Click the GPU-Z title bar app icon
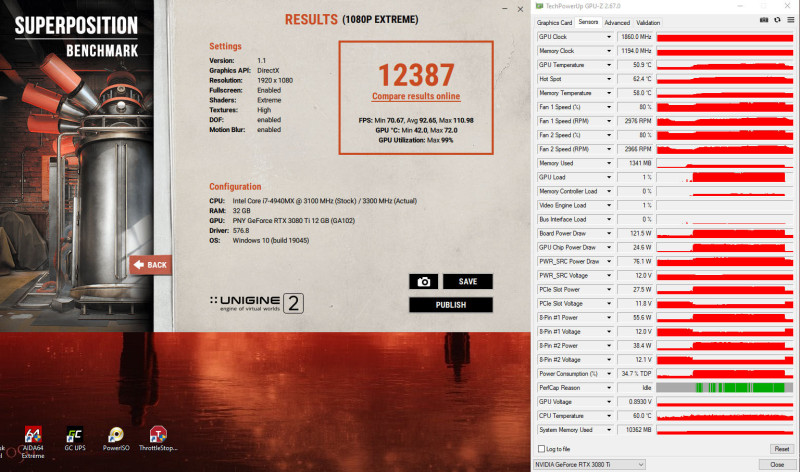 (539, 6)
